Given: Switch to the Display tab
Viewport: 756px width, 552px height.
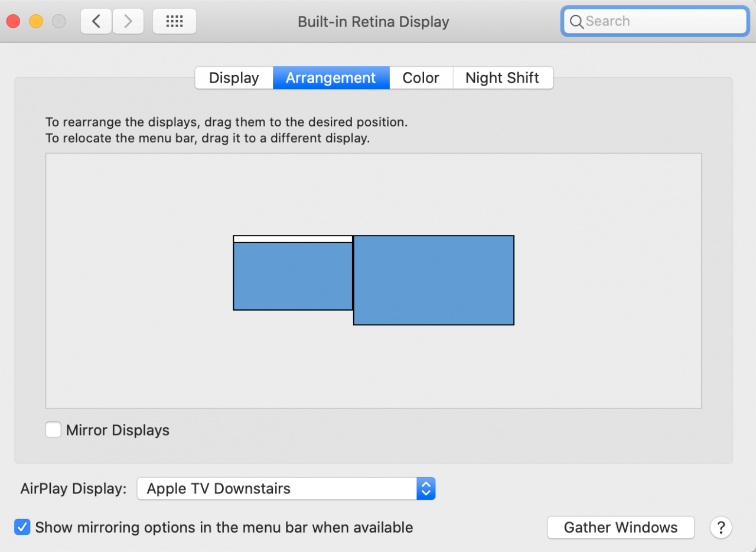Looking at the screenshot, I should click(233, 77).
